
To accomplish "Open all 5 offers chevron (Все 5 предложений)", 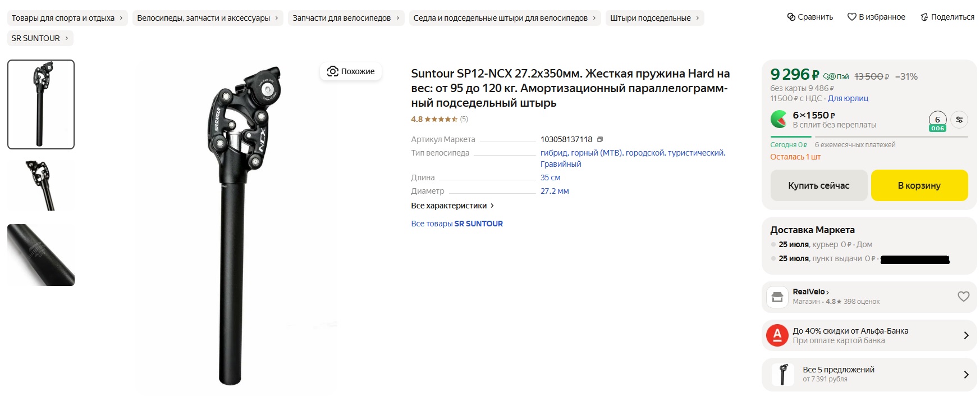I will pos(966,375).
